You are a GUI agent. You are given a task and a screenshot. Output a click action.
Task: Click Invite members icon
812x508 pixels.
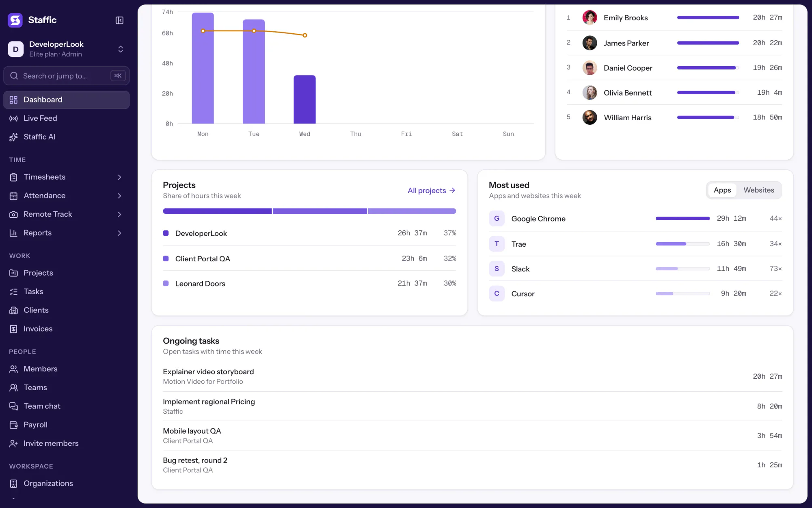(13, 443)
